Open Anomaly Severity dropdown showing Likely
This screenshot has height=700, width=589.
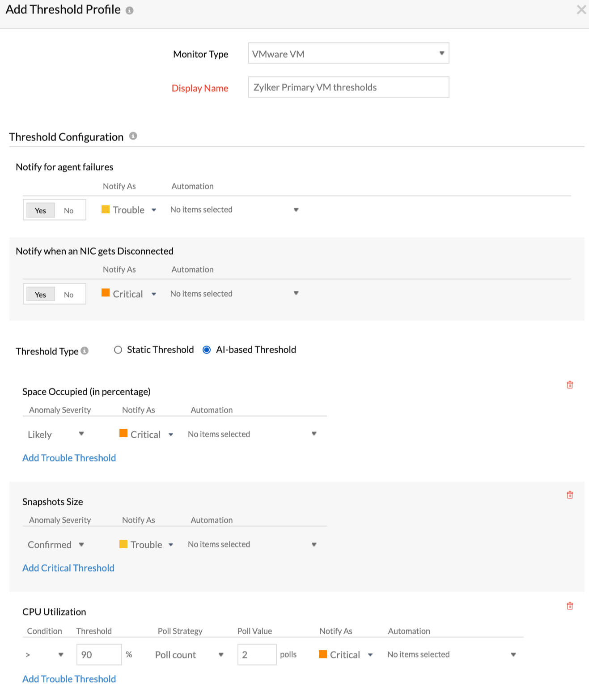[56, 434]
